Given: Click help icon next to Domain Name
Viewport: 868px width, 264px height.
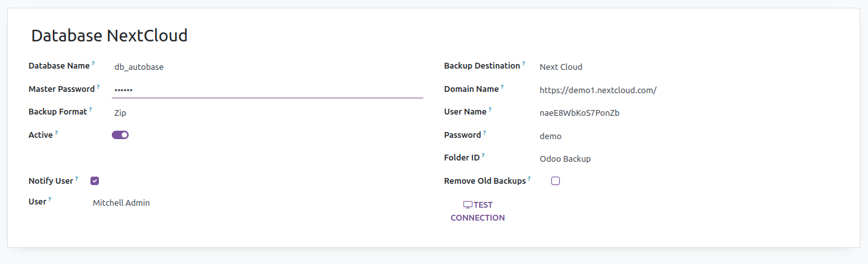Looking at the screenshot, I should pyautogui.click(x=502, y=87).
